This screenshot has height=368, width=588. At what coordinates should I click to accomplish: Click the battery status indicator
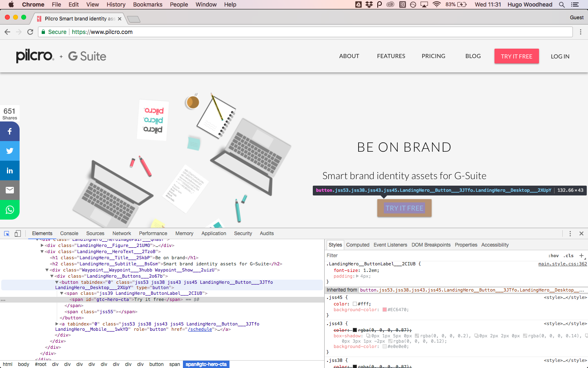(456, 4)
